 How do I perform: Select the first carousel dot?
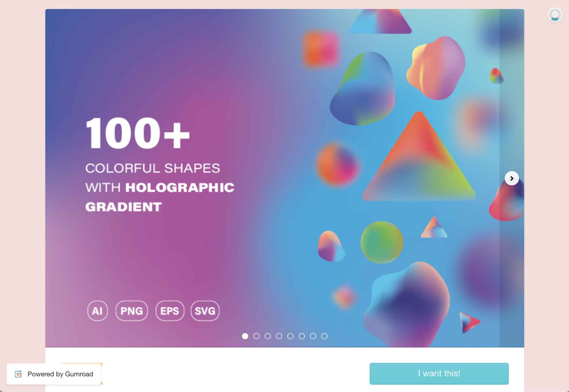[x=245, y=336]
